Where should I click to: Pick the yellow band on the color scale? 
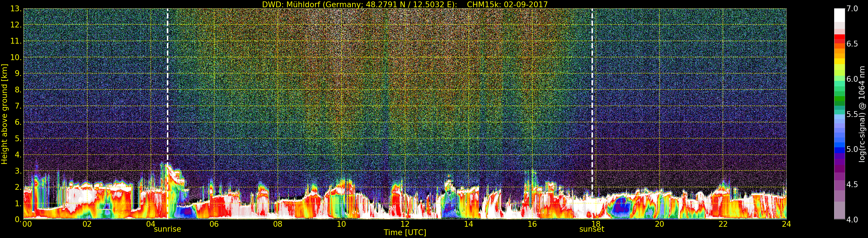839,61
